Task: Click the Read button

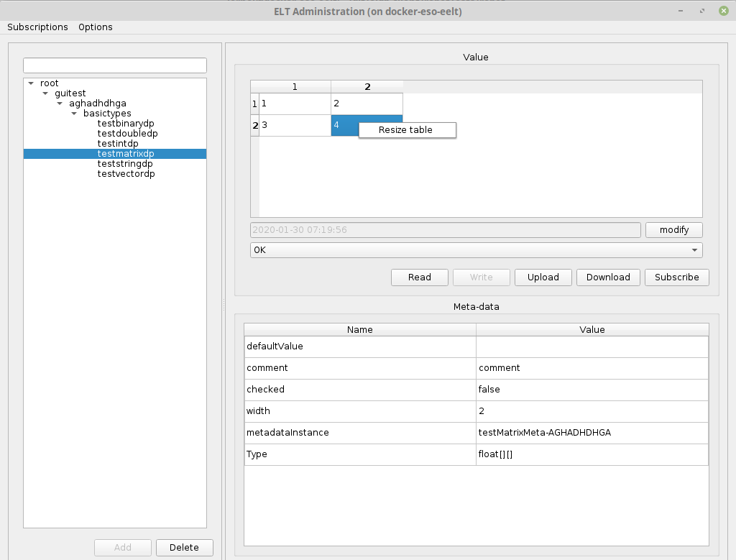Action: (x=419, y=277)
